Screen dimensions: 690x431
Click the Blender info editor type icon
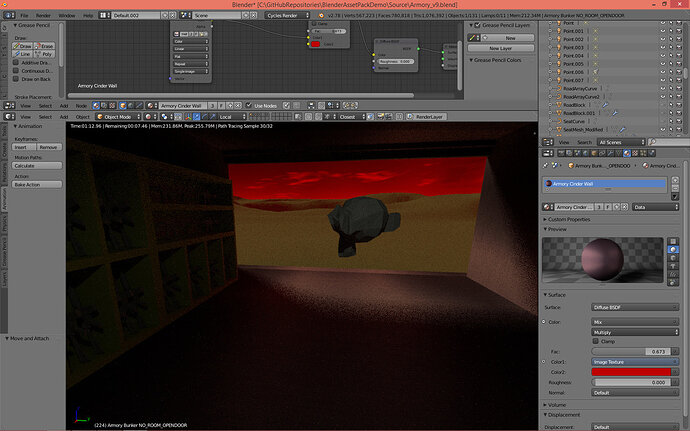pos(9,15)
